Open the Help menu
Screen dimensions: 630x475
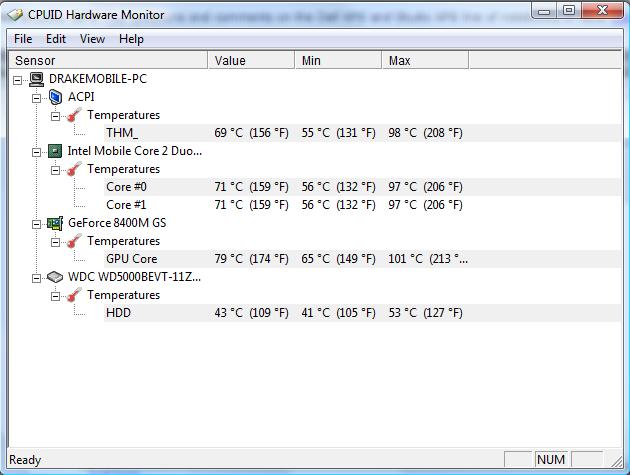coord(131,39)
